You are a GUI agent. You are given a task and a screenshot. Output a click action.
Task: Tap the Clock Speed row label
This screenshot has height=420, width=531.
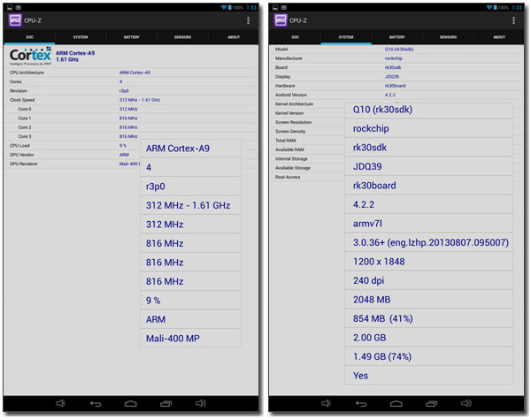(x=22, y=100)
